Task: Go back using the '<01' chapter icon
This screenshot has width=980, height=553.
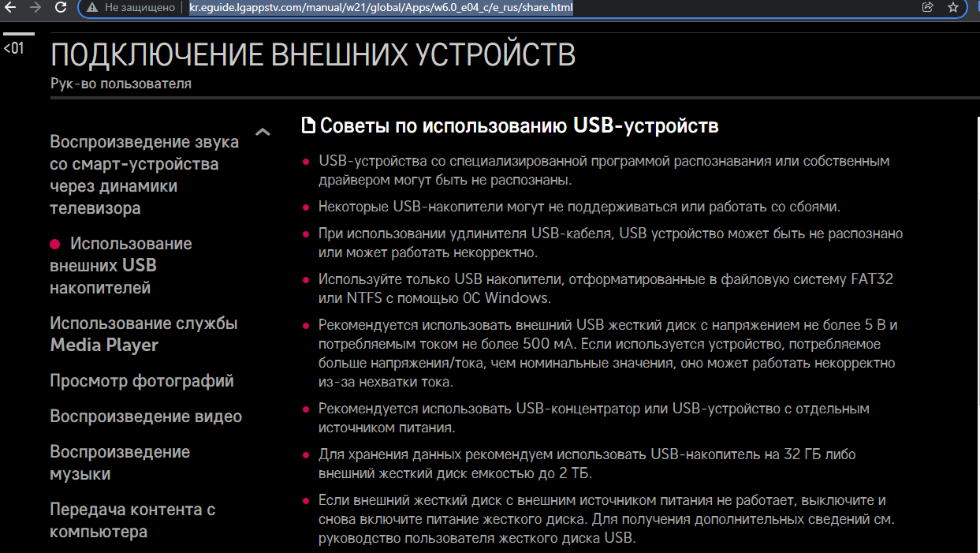Action: 14,48
